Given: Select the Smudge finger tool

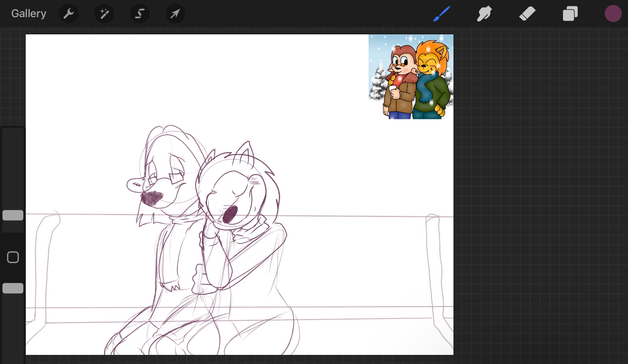Looking at the screenshot, I should pyautogui.click(x=484, y=13).
